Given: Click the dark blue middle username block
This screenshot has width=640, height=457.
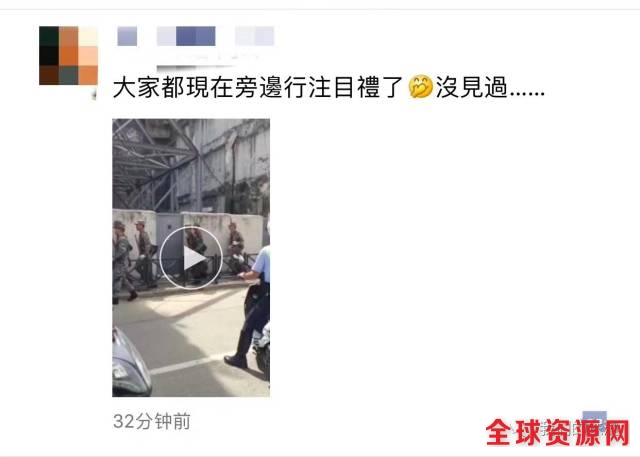Looking at the screenshot, I should [x=196, y=36].
